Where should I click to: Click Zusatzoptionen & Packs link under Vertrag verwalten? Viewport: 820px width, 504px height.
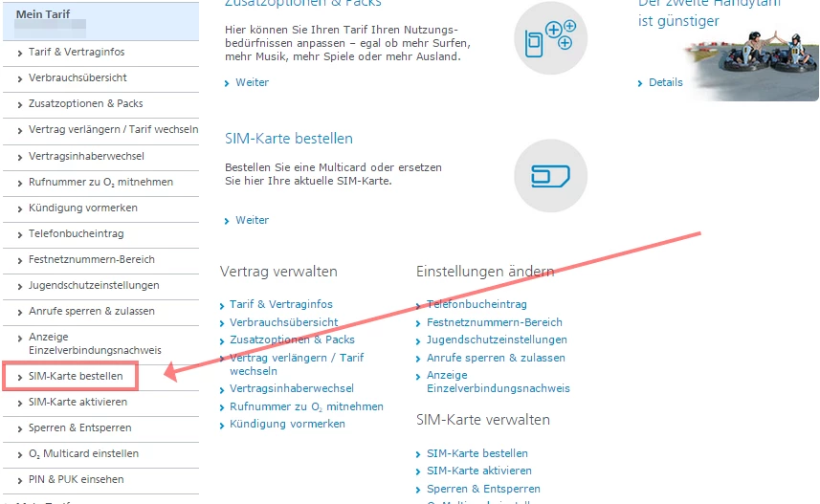292,340
